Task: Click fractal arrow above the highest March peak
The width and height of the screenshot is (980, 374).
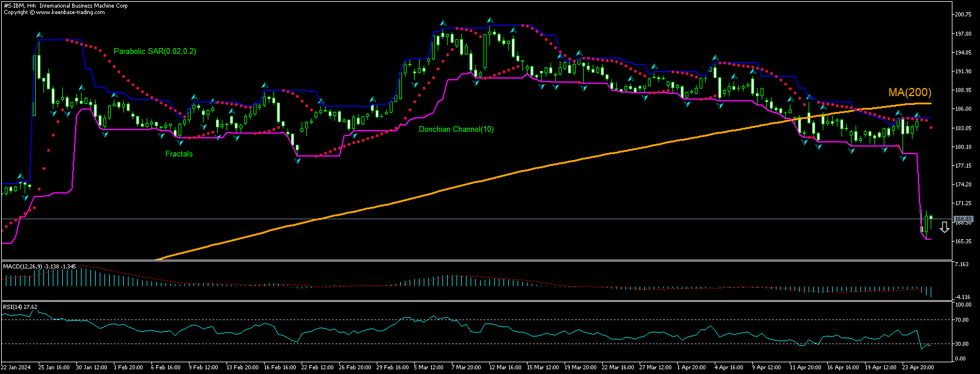Action: click(490, 21)
